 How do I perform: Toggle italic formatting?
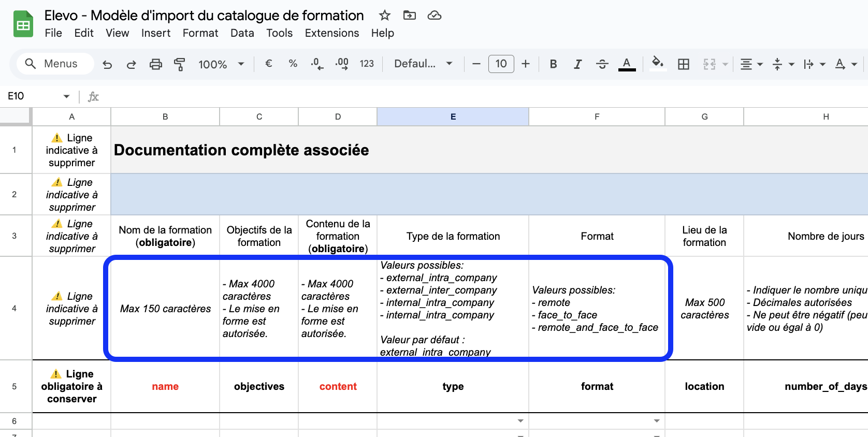pos(577,64)
